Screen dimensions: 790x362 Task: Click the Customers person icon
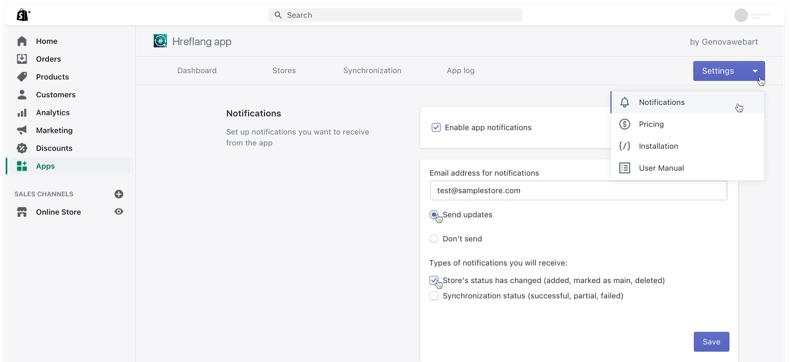tap(22, 95)
